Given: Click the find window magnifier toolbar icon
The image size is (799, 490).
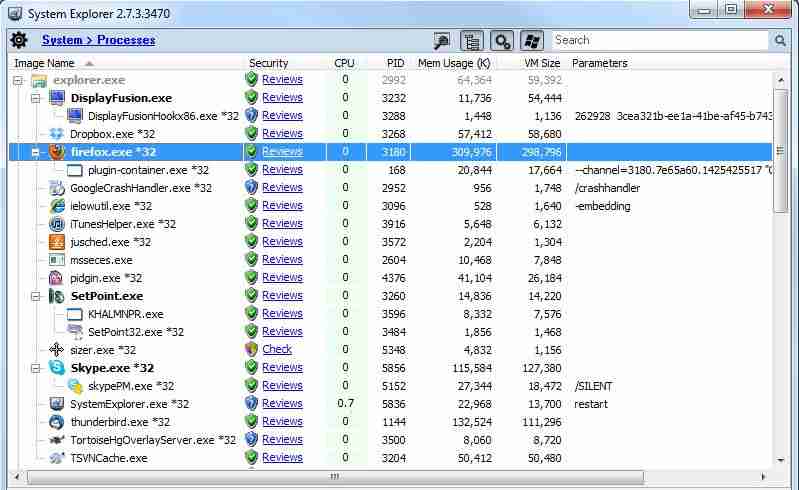Looking at the screenshot, I should [x=442, y=41].
